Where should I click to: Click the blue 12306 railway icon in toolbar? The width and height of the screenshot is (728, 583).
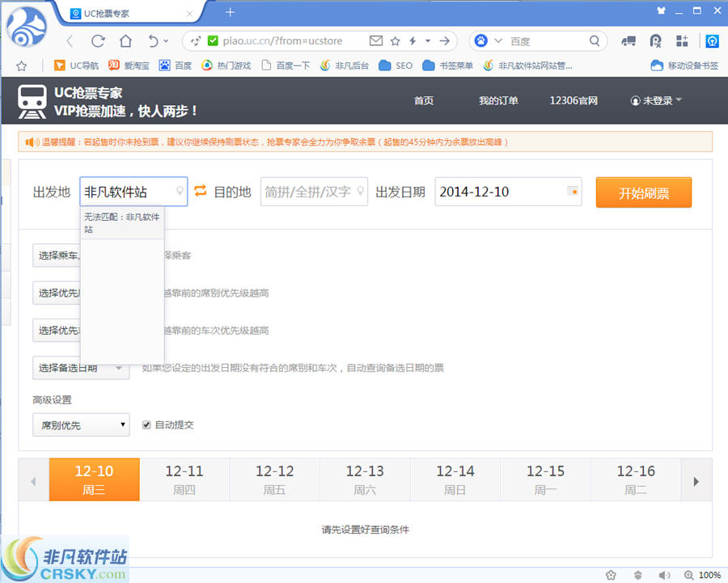(713, 40)
